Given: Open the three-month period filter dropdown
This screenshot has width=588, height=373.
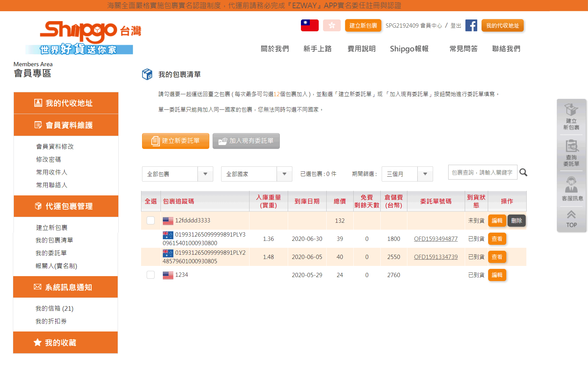Looking at the screenshot, I should pyautogui.click(x=407, y=174).
